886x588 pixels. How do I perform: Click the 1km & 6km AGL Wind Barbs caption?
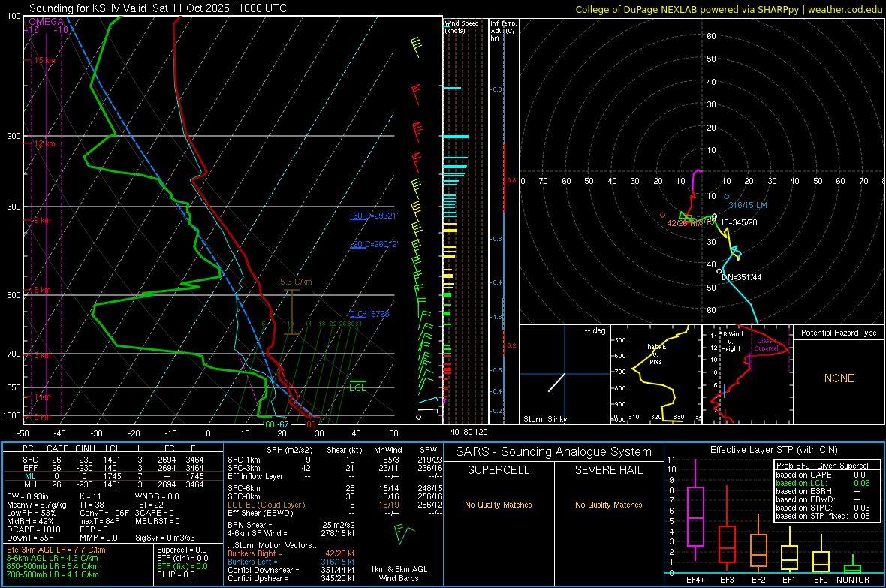[399, 574]
